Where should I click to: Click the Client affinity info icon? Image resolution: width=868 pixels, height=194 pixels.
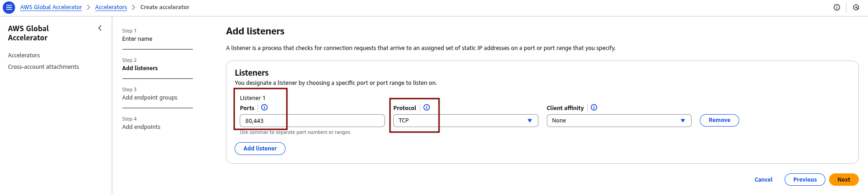click(x=594, y=108)
